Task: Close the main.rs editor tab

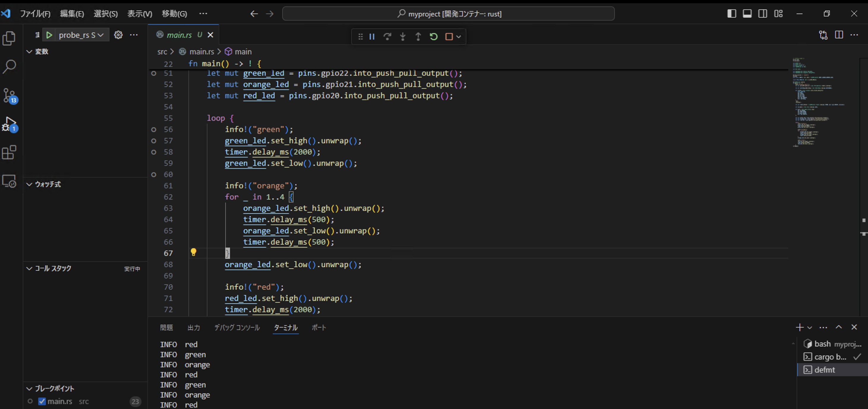Action: tap(210, 35)
